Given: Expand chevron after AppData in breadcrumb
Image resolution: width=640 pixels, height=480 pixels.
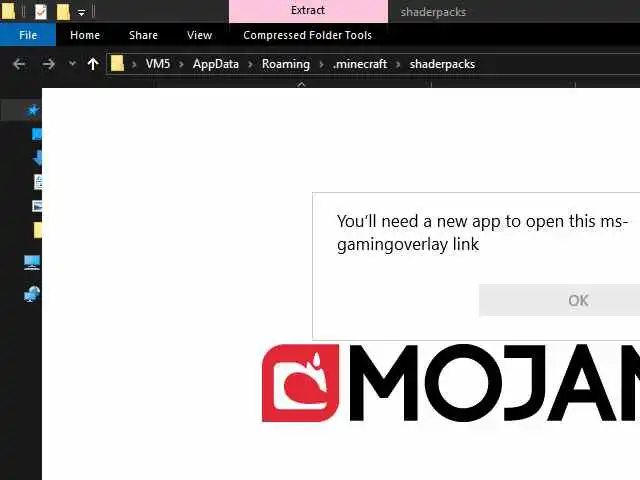Looking at the screenshot, I should 250,64.
